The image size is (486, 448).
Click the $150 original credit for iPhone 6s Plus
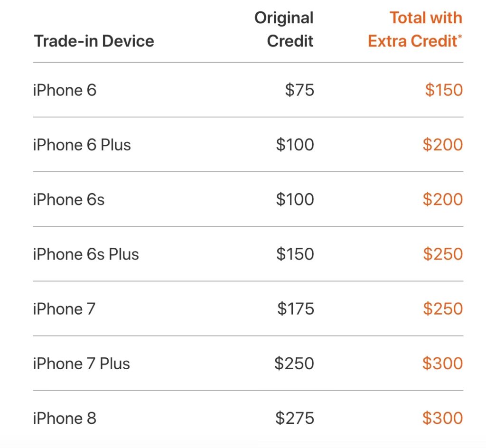(x=295, y=254)
